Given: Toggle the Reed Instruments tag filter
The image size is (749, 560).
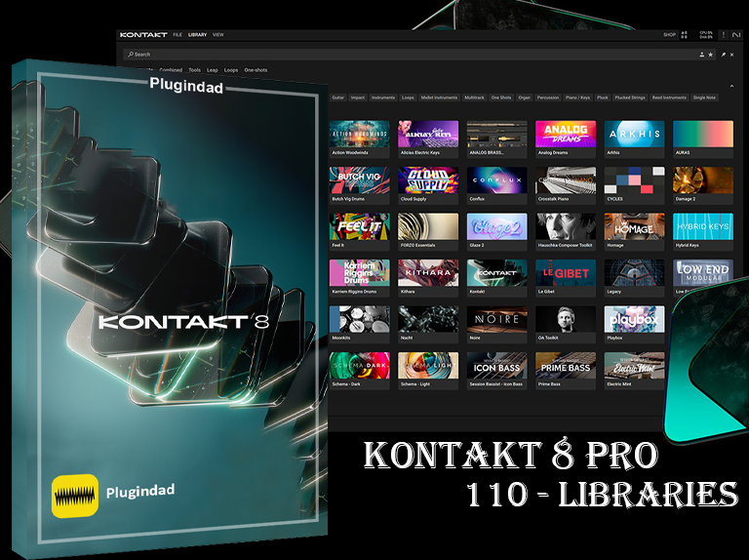Looking at the screenshot, I should click(669, 98).
